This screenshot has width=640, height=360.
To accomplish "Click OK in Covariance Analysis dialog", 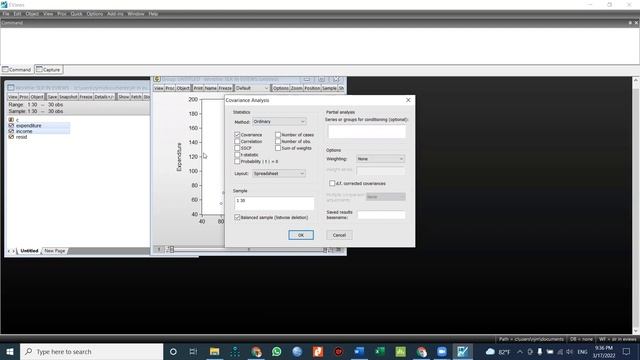I will (x=301, y=235).
